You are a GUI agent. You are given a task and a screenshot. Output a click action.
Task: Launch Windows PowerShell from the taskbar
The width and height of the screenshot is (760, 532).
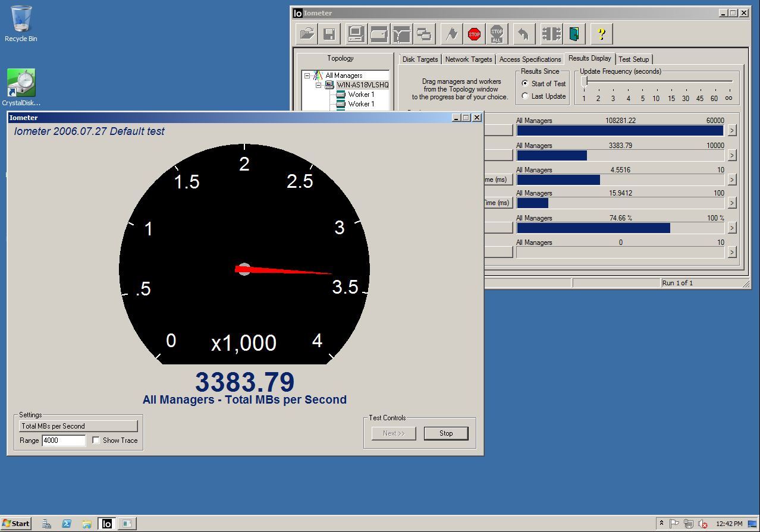click(x=67, y=524)
